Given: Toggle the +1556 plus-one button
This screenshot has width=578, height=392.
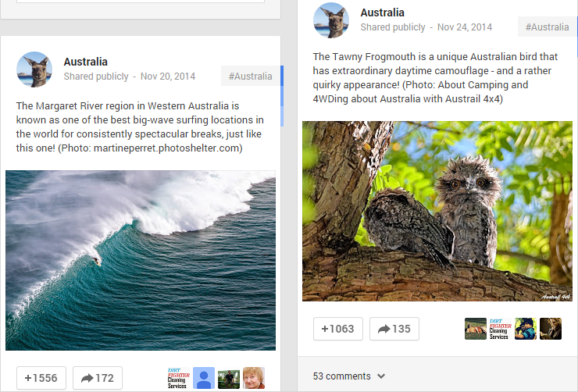Looking at the screenshot, I should (x=41, y=378).
